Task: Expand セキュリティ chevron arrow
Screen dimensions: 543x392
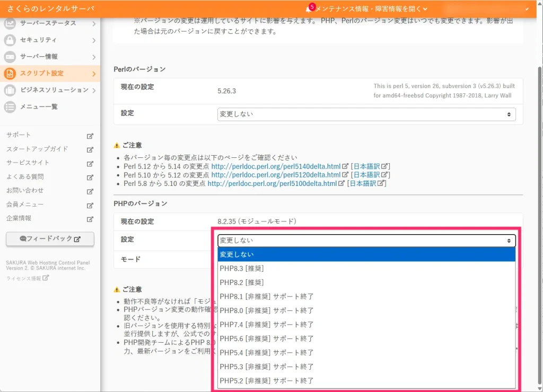Action: [x=94, y=40]
